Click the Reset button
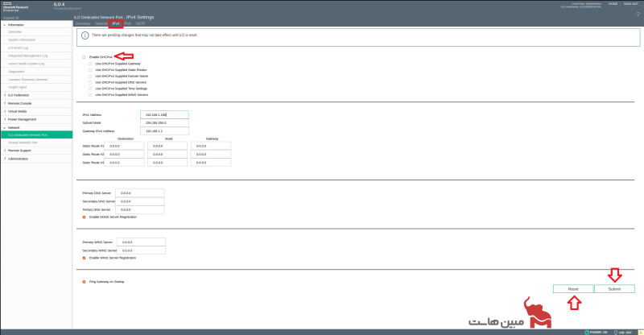Viewport: 644px width, 335px height. (x=573, y=289)
